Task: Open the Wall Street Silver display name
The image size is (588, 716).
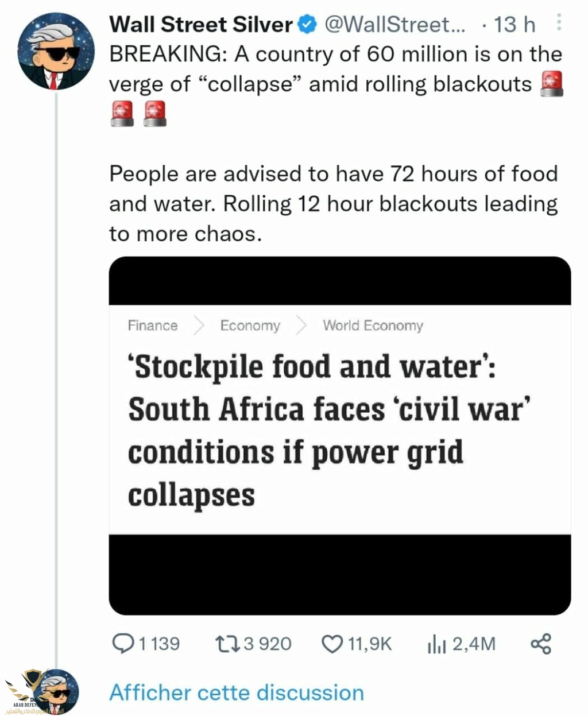Action: click(201, 25)
